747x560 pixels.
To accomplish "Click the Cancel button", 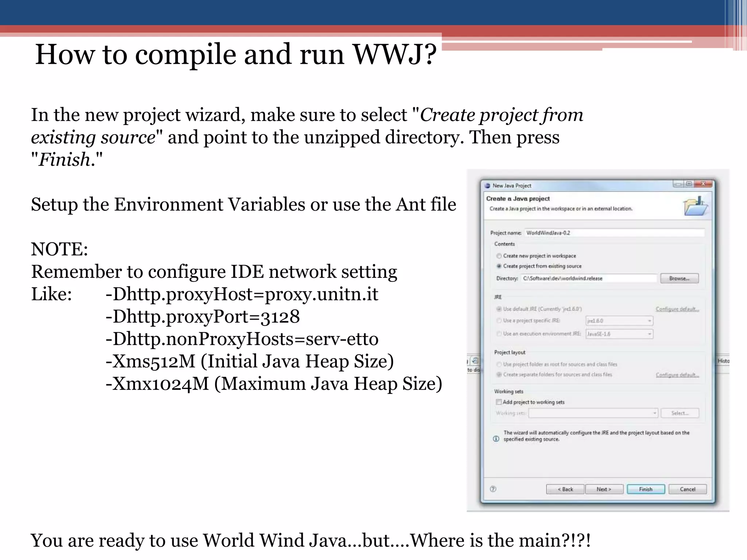I will tap(688, 489).
